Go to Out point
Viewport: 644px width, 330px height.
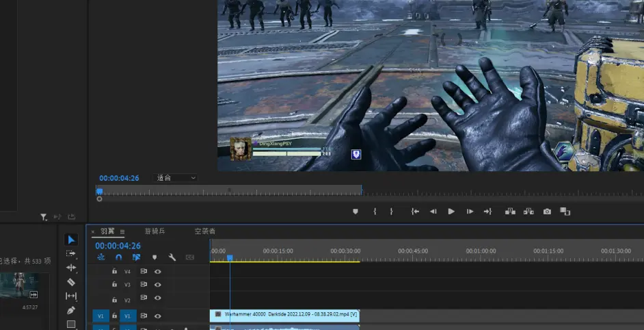tap(487, 212)
